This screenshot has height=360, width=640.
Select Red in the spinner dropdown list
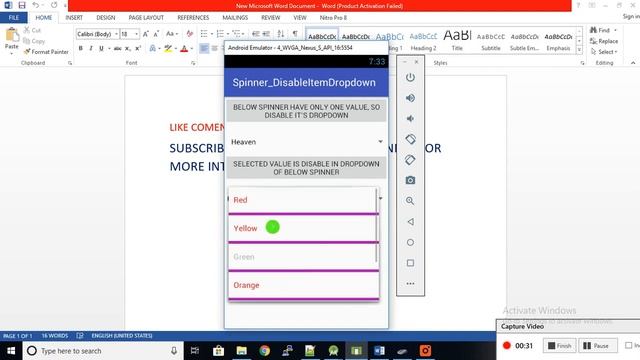[303, 200]
